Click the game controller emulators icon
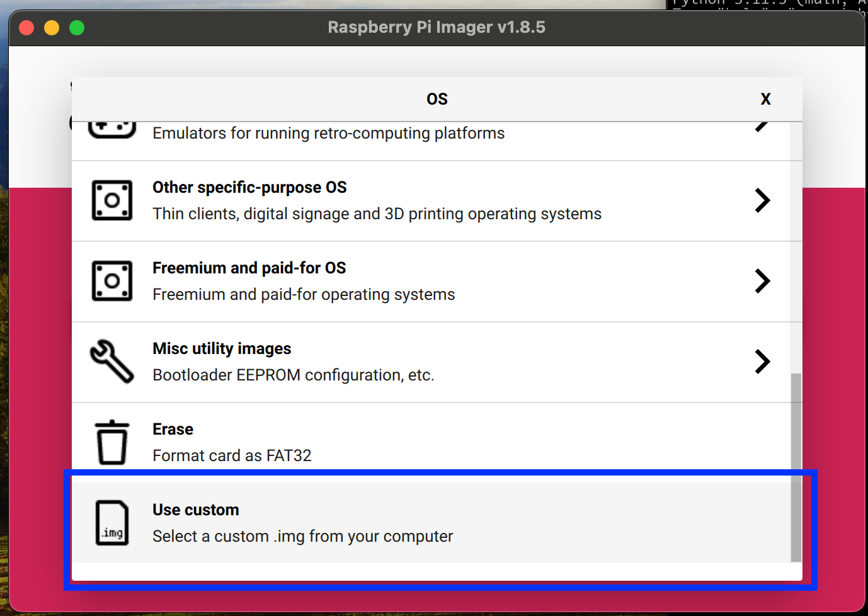This screenshot has width=868, height=616. tap(112, 130)
